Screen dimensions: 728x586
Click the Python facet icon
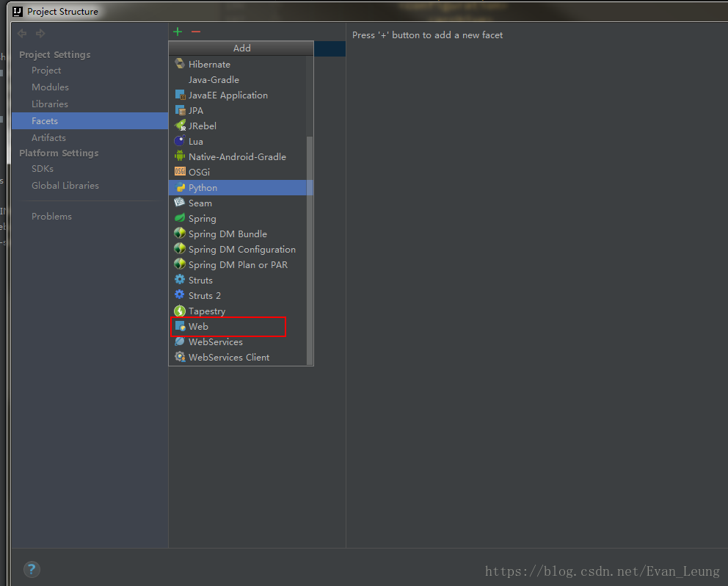coord(180,187)
